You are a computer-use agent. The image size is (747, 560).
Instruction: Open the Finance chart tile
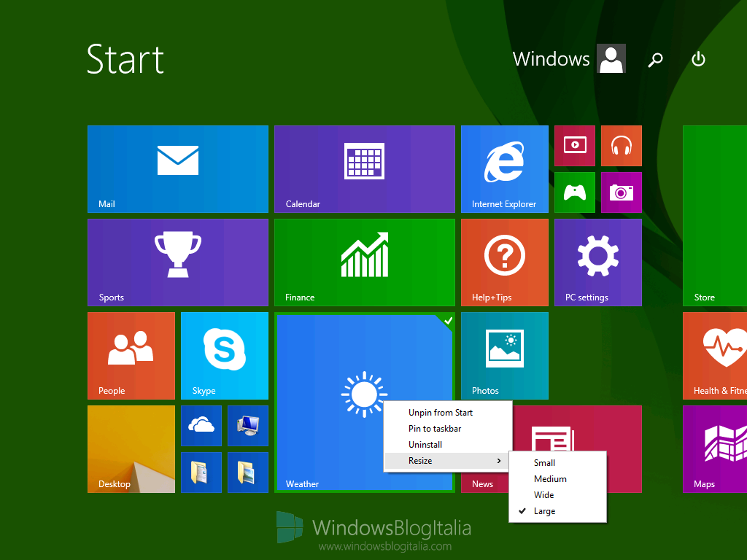pyautogui.click(x=365, y=262)
